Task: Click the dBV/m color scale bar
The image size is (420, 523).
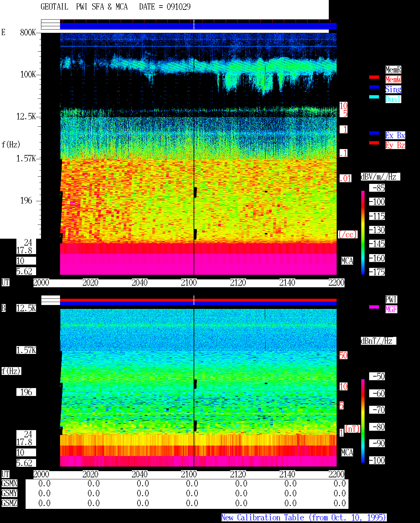Action: 363,232
